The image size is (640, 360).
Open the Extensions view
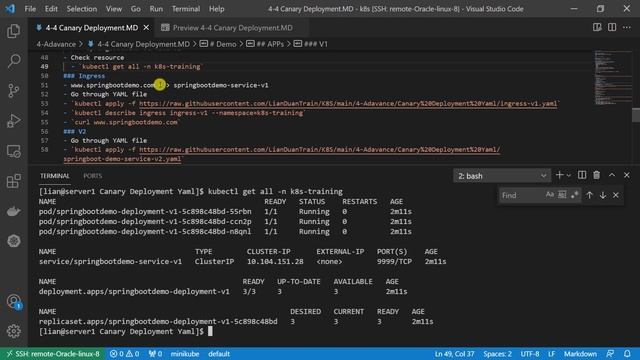coord(13,181)
